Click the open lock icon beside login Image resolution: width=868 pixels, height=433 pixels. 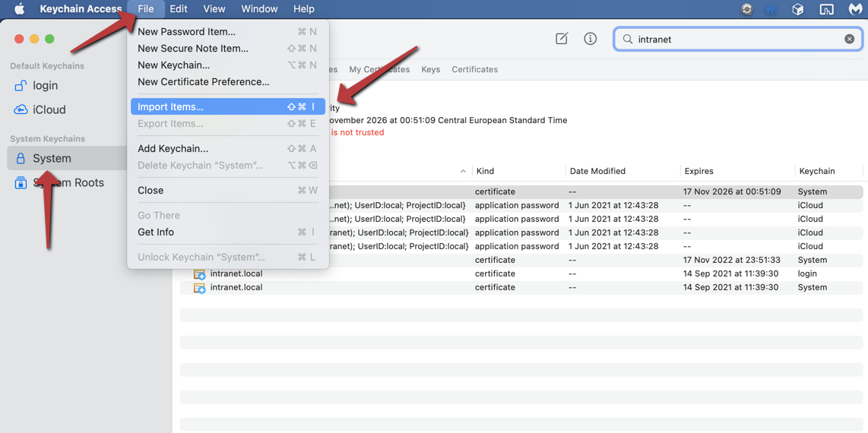21,86
